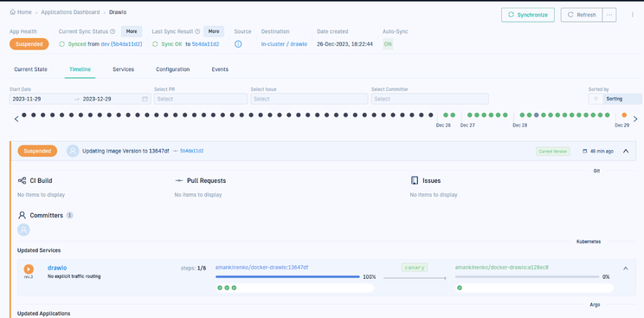This screenshot has width=644, height=318.
Task: Click the Pull Requests section icon
Action: pyautogui.click(x=178, y=180)
